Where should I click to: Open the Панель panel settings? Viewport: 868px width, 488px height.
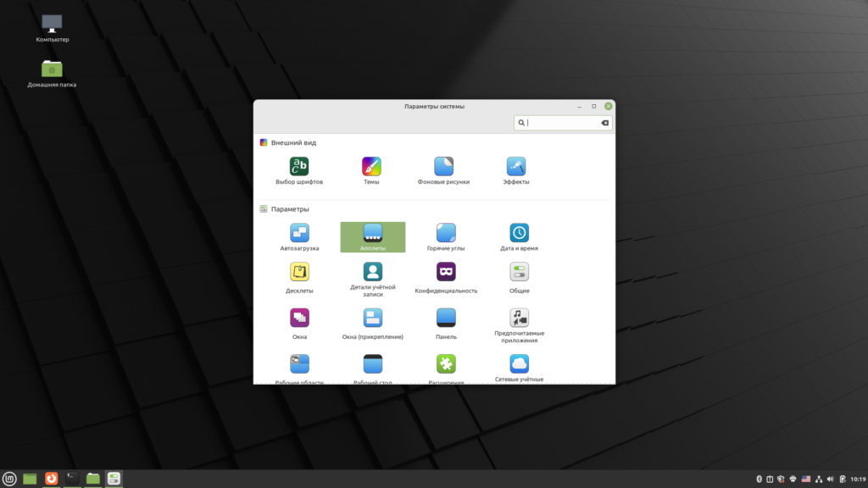tap(446, 319)
